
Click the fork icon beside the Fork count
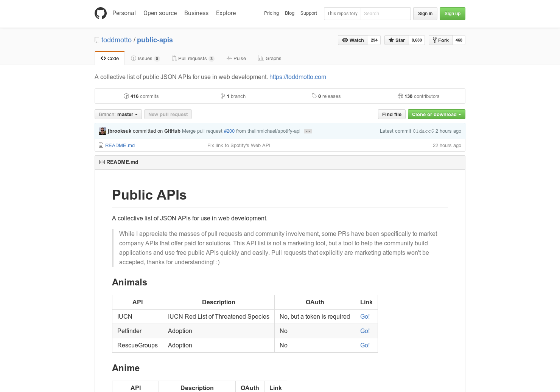coord(434,40)
